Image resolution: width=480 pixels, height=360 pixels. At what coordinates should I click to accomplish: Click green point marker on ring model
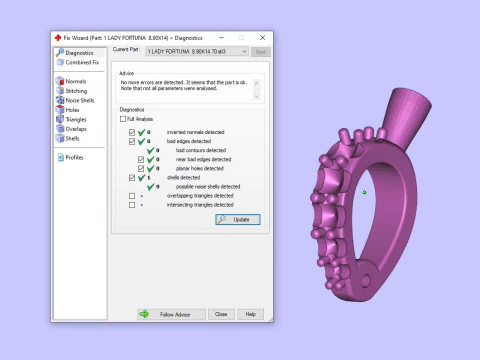coord(364,192)
